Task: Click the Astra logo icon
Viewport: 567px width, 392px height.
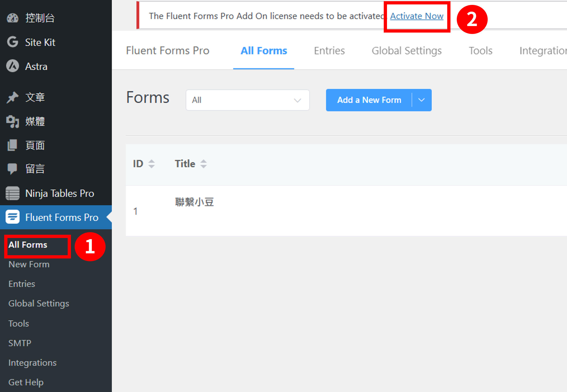Action: tap(13, 66)
